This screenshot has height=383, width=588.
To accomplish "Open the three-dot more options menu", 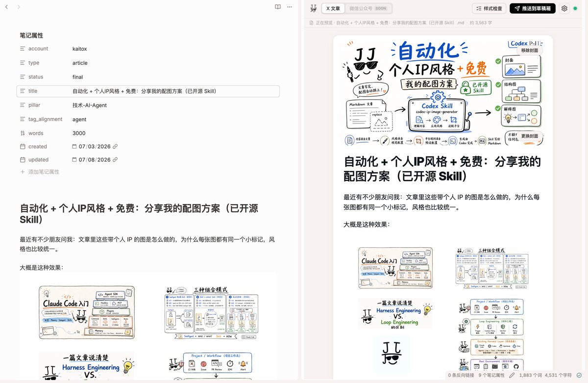I will (x=290, y=7).
